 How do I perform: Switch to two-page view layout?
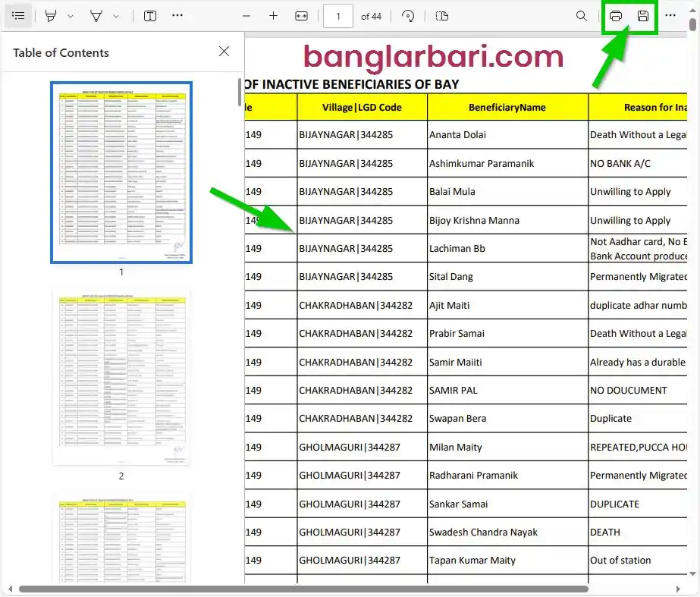(x=442, y=15)
